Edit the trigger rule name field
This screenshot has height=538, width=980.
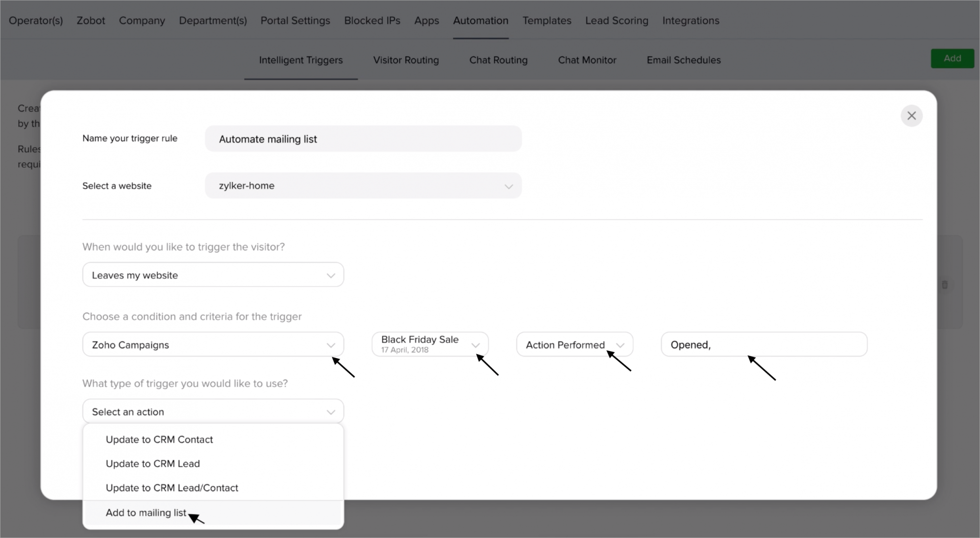363,139
